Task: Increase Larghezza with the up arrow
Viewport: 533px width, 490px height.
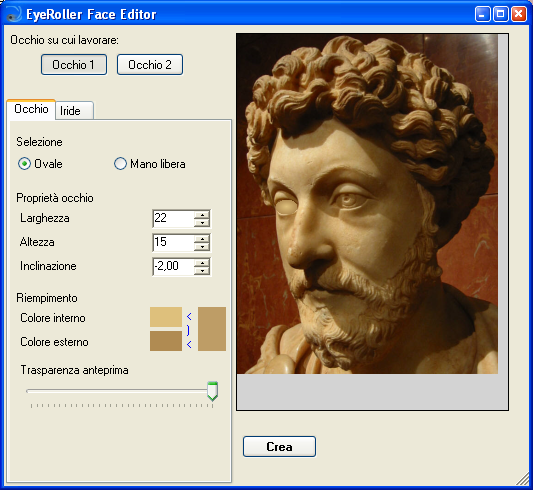Action: click(202, 215)
